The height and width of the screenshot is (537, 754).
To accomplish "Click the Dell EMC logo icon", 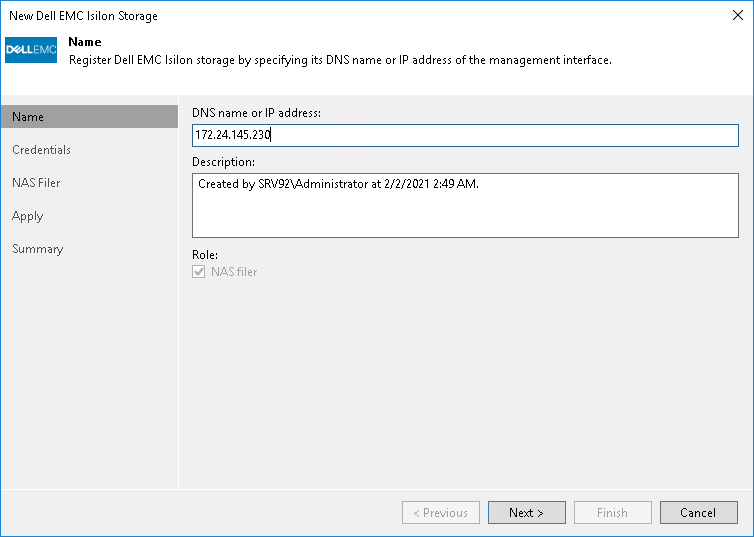I will coord(31,50).
